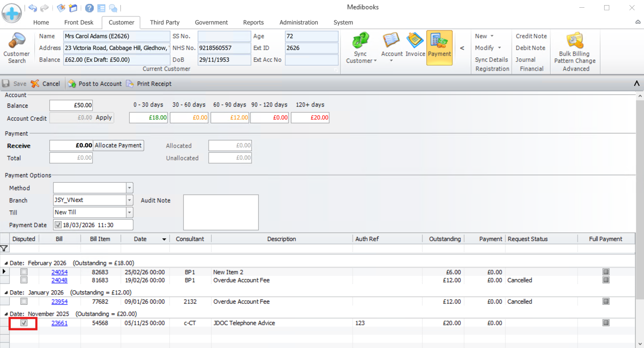The width and height of the screenshot is (644, 348).
Task: Click into the Audit Note text box
Action: (221, 212)
